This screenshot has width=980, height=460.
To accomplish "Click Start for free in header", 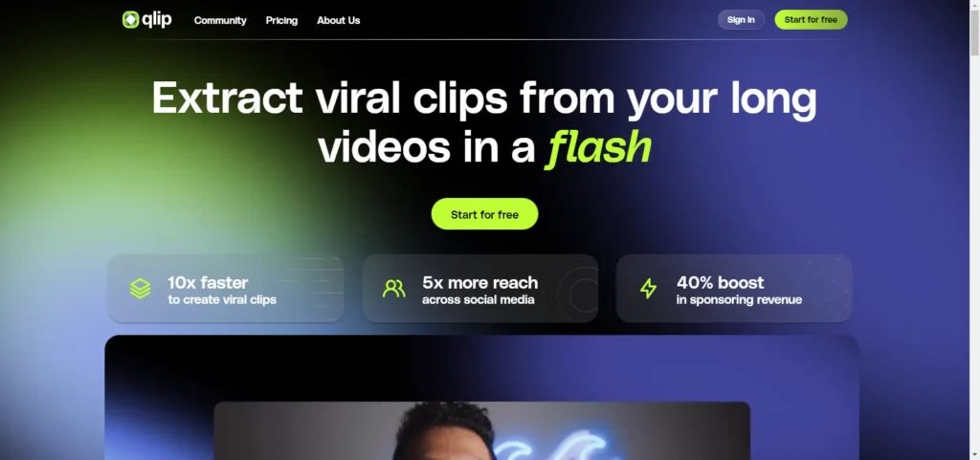I will (x=811, y=20).
